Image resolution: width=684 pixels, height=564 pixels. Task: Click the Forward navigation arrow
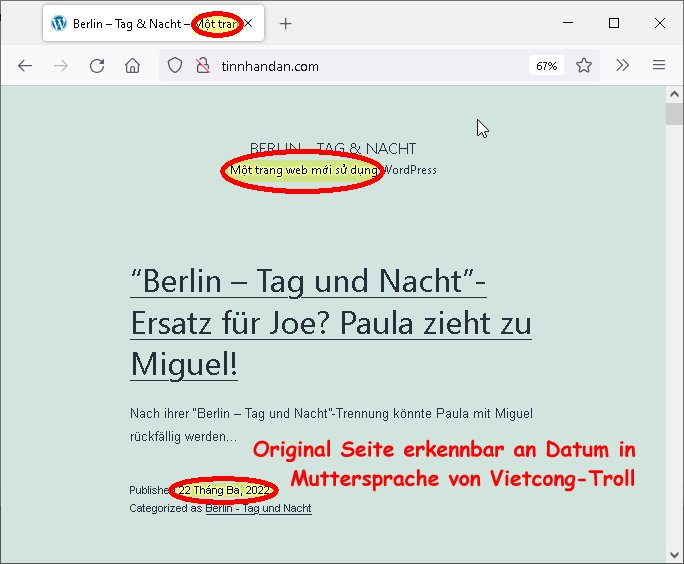[x=61, y=66]
